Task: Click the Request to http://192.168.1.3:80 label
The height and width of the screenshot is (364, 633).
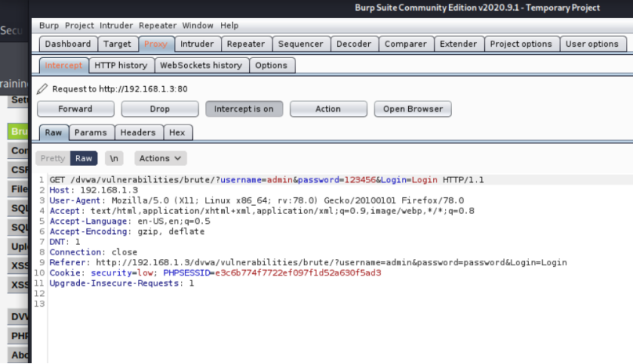Action: click(x=120, y=88)
